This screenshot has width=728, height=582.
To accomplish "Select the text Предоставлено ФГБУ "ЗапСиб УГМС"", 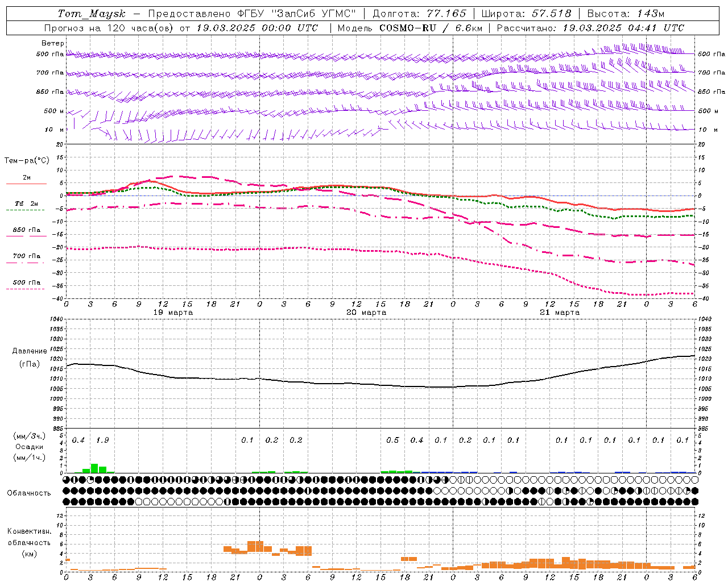I will 251,14.
